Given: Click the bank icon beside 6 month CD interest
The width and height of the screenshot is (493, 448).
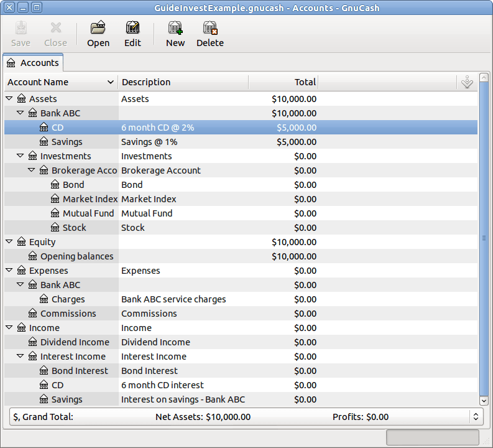Looking at the screenshot, I should (44, 385).
